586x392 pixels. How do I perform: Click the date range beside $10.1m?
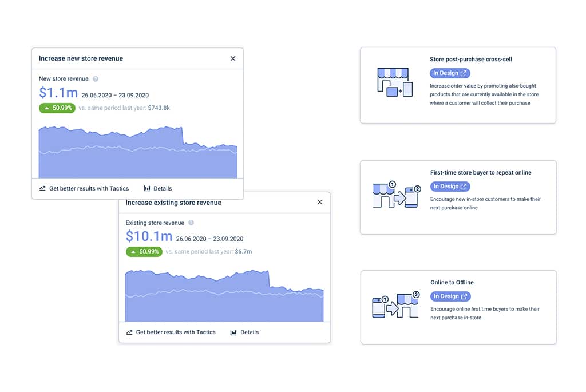pyautogui.click(x=209, y=239)
